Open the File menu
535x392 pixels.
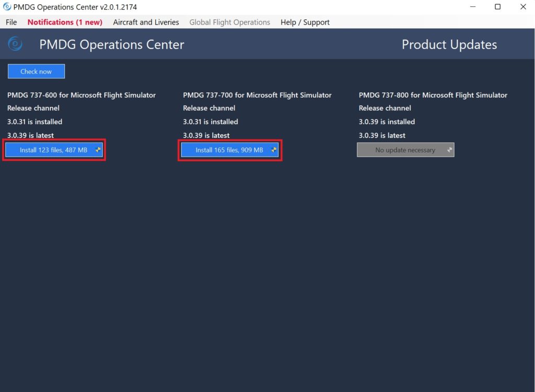pyautogui.click(x=11, y=22)
